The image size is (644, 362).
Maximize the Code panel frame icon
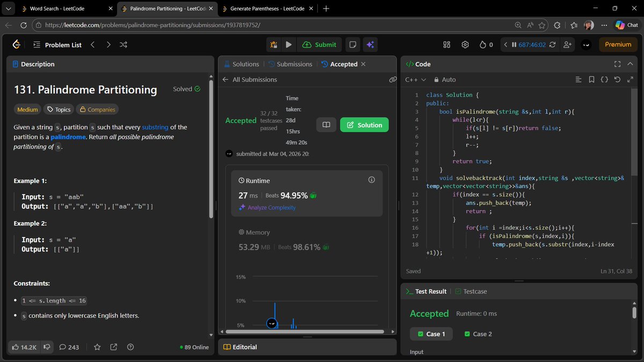pos(617,64)
